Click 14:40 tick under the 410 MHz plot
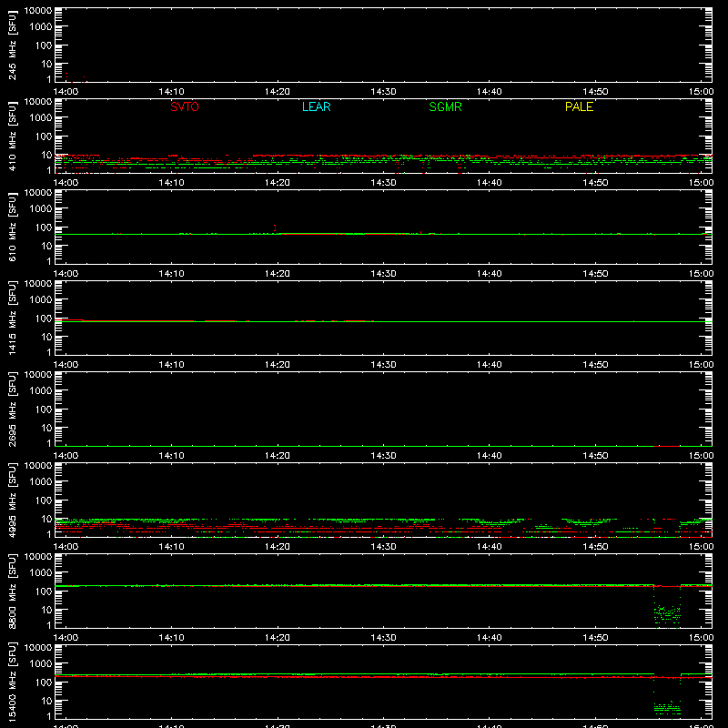Screen dimensions: 728x728 (x=490, y=183)
